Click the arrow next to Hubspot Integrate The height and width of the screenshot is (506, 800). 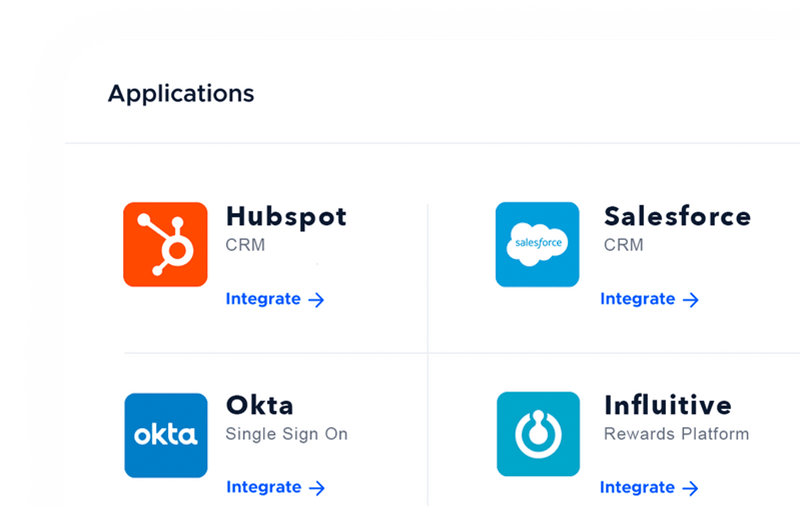(x=316, y=299)
